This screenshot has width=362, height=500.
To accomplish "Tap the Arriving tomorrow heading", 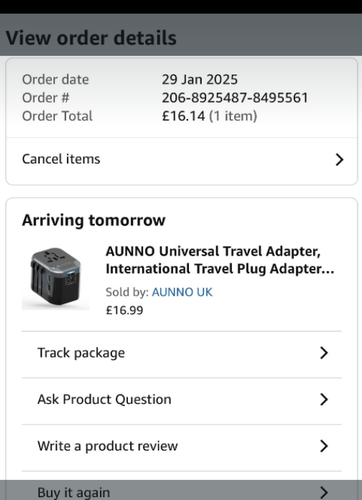I will (x=94, y=220).
